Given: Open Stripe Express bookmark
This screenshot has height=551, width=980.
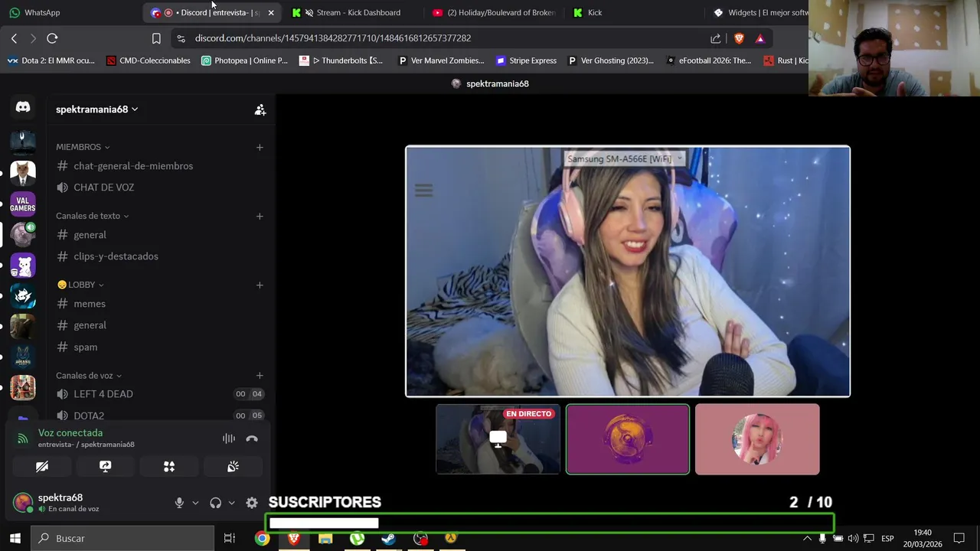Looking at the screenshot, I should 526,60.
